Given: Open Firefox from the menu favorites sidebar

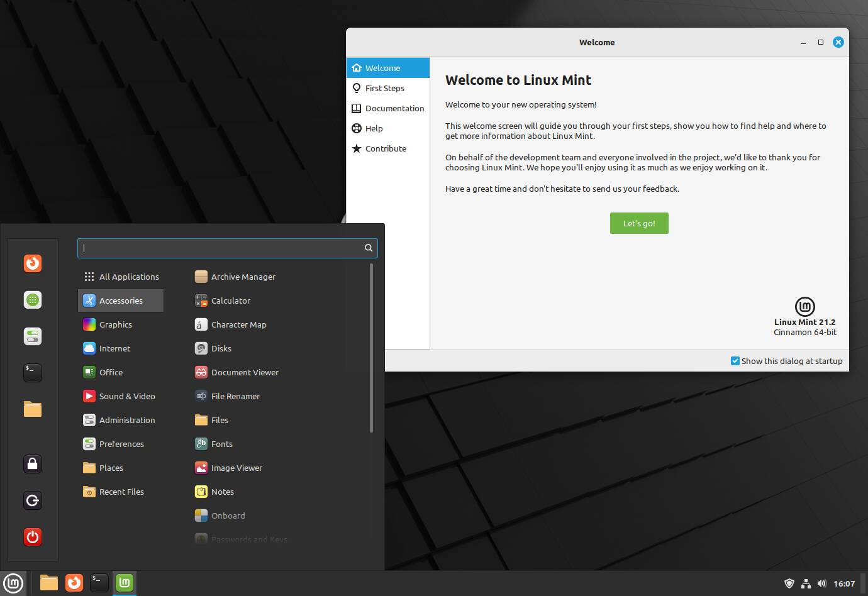Looking at the screenshot, I should click(33, 263).
